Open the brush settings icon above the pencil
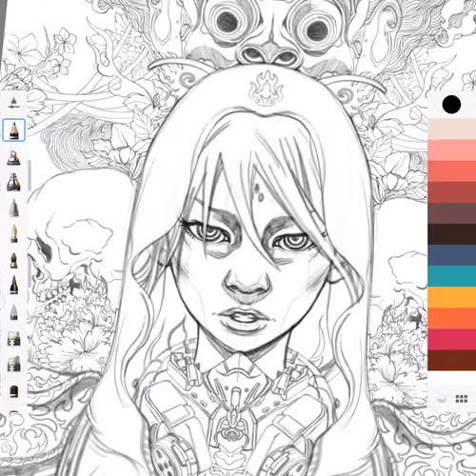 [13, 103]
